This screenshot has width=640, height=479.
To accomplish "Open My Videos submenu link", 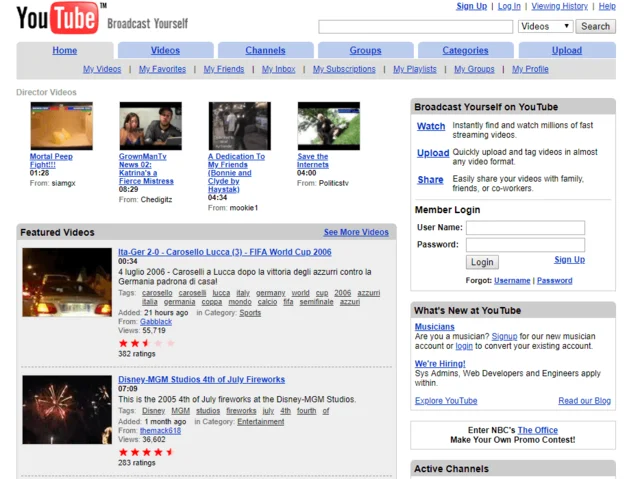I will [x=102, y=69].
